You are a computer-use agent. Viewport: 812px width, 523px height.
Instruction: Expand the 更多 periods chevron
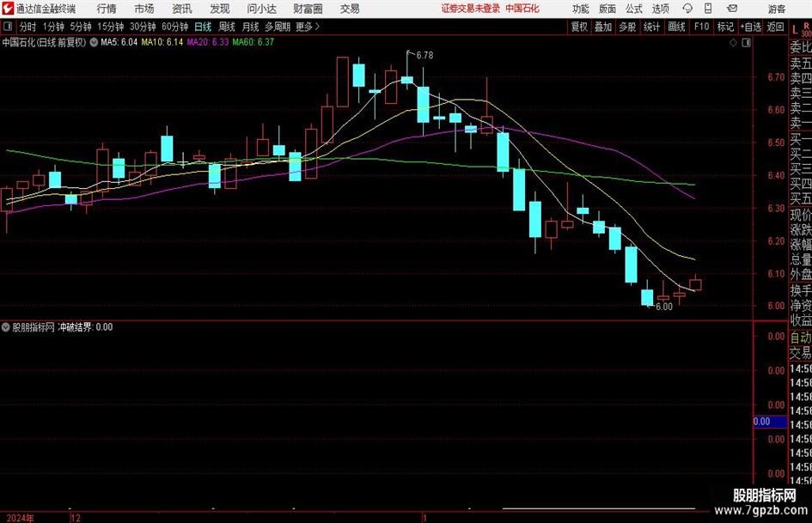(317, 27)
